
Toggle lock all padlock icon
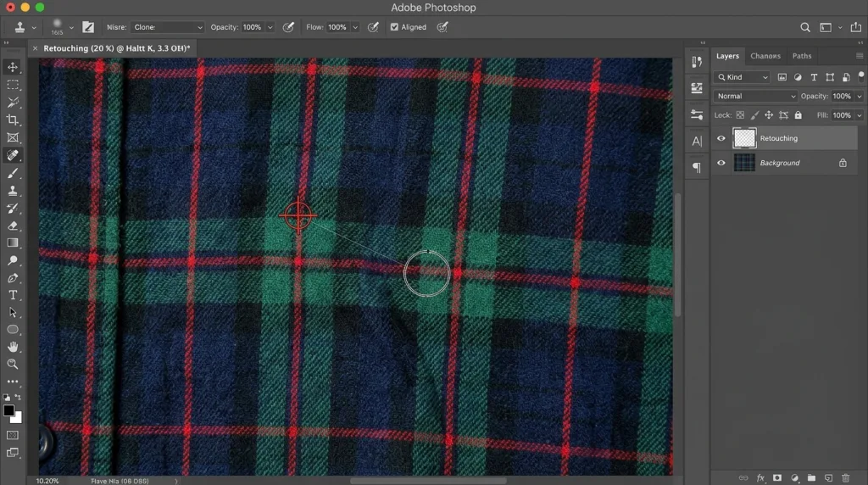798,115
